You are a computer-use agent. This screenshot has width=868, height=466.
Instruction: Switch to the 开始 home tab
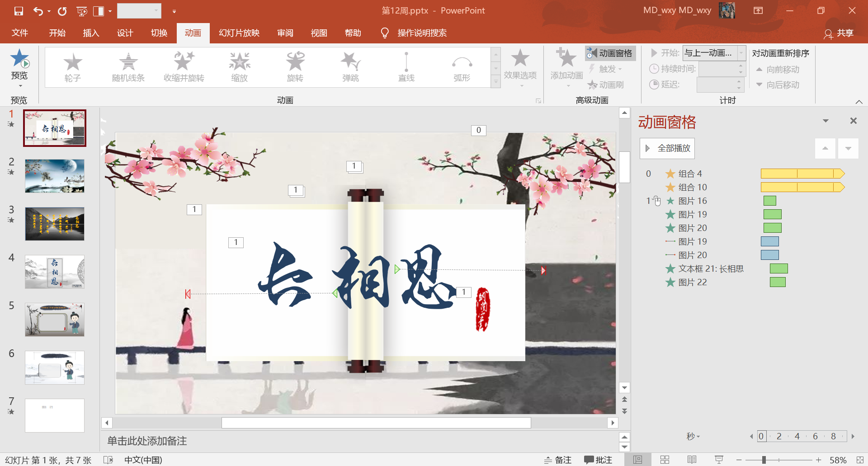click(x=57, y=33)
